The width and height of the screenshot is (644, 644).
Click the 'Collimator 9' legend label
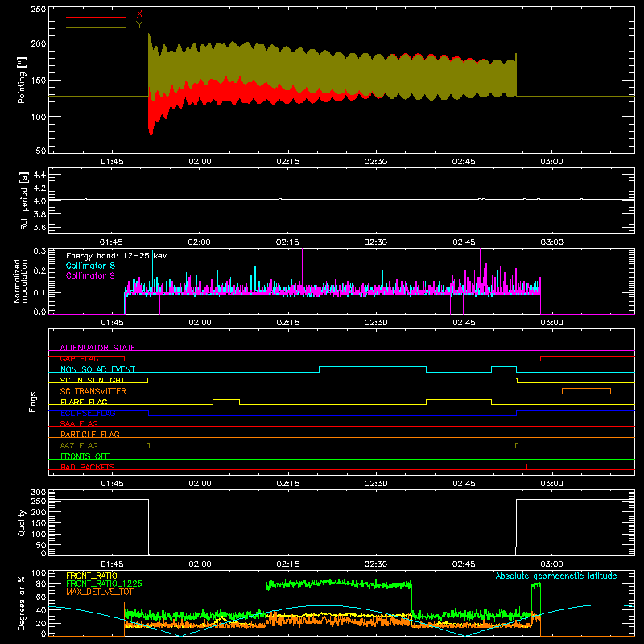pos(90,275)
